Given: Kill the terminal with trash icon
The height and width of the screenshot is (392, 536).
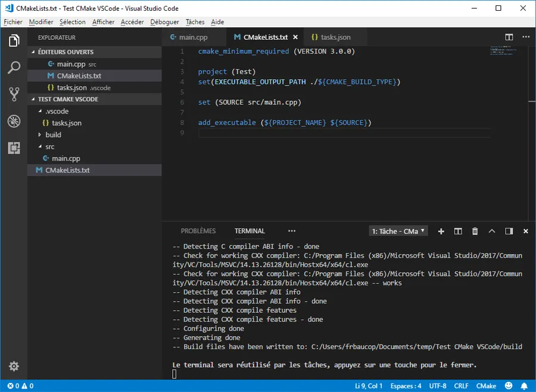Looking at the screenshot, I should pyautogui.click(x=475, y=231).
